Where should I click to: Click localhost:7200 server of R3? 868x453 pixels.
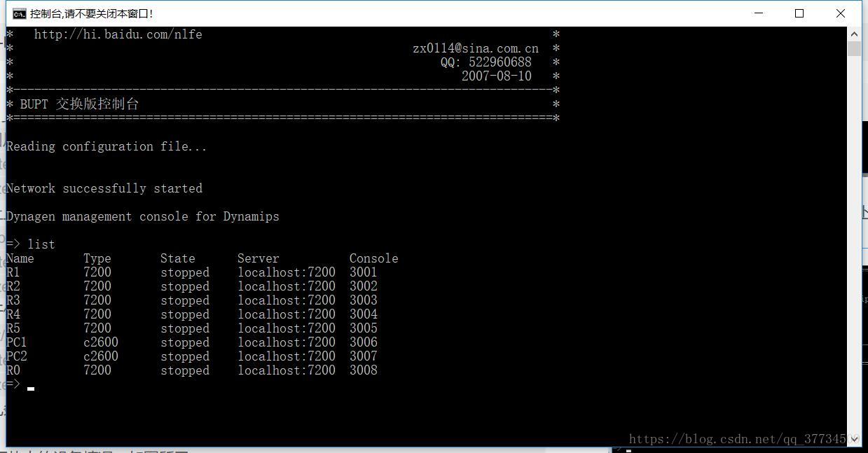(x=287, y=300)
